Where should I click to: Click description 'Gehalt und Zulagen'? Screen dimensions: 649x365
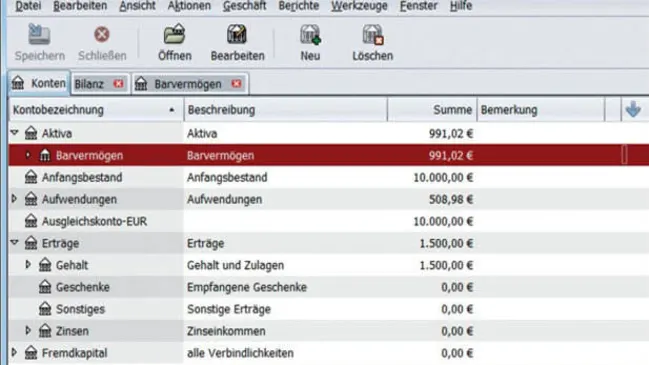tap(235, 265)
